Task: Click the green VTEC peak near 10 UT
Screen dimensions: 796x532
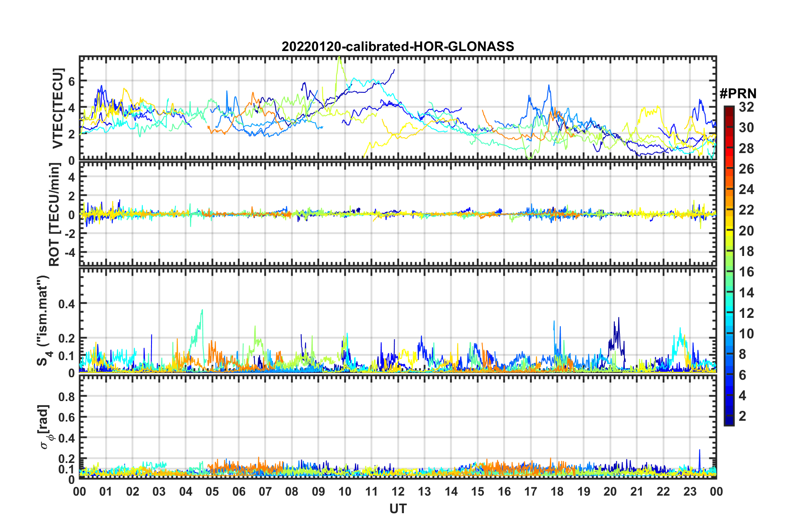Action: [339, 58]
